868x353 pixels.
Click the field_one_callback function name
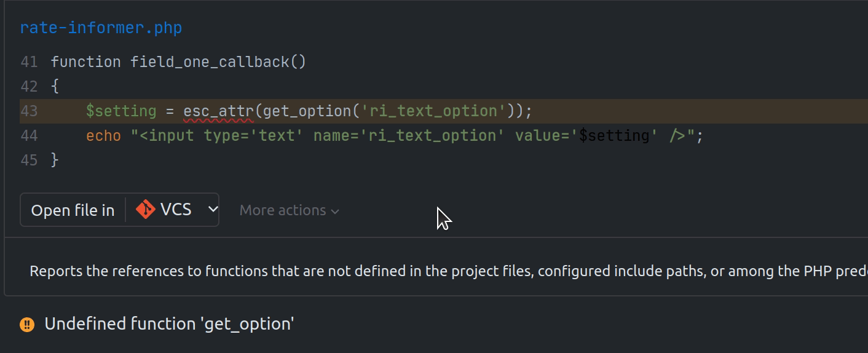pos(209,62)
